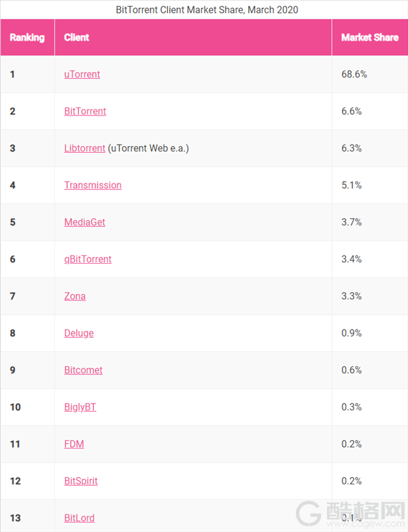Viewport: 408px width, 532px height.
Task: Open the Zona link
Action: [75, 296]
